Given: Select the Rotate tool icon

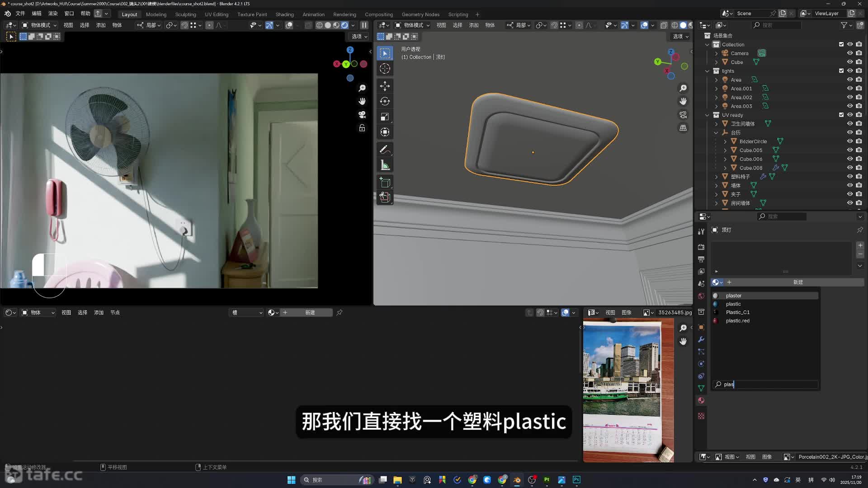Looking at the screenshot, I should click(385, 101).
